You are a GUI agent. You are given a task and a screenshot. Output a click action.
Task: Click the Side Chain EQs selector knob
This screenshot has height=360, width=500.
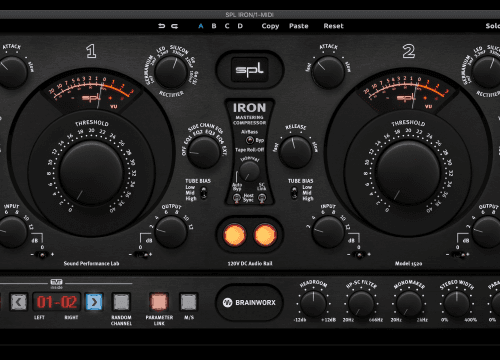[203, 152]
